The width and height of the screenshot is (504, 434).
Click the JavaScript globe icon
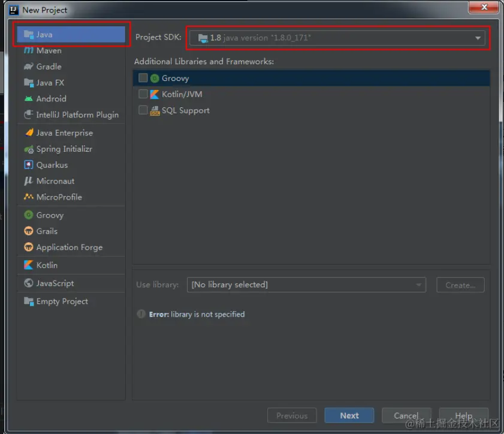click(29, 283)
